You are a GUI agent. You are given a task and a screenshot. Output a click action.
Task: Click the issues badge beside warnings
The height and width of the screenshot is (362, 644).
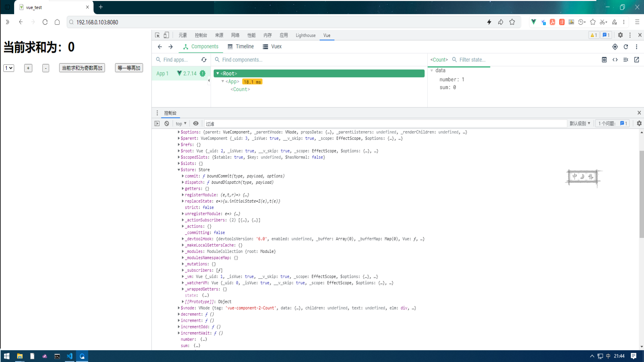coord(606,35)
